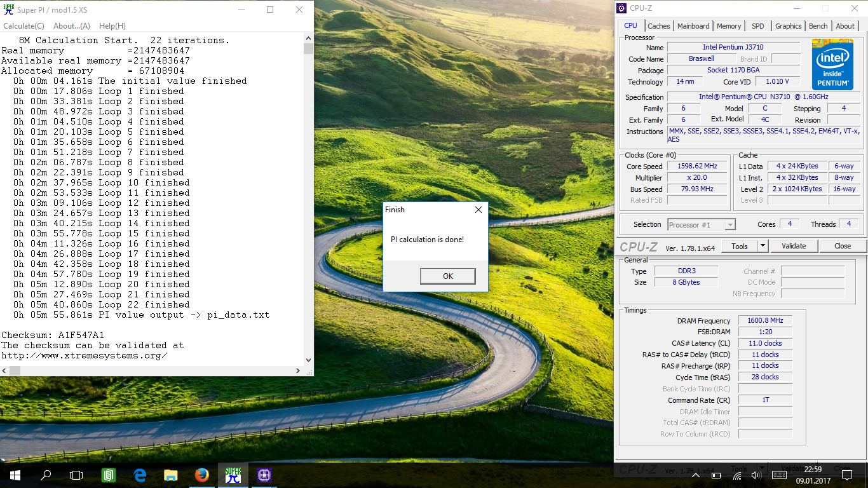This screenshot has width=868, height=488.
Task: Click Super PI vertical scrollbar down arrow
Action: coord(308,360)
